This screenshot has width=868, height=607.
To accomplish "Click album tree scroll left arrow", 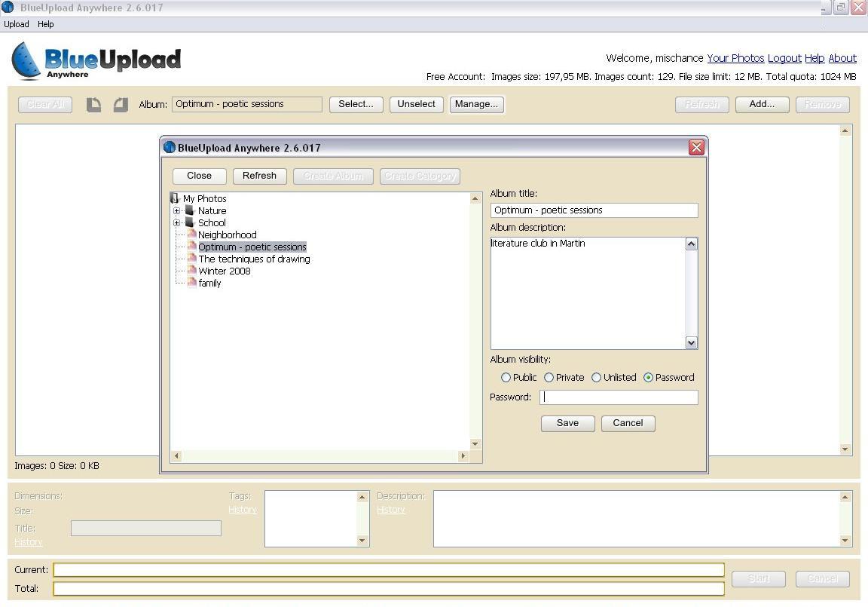I will (176, 455).
